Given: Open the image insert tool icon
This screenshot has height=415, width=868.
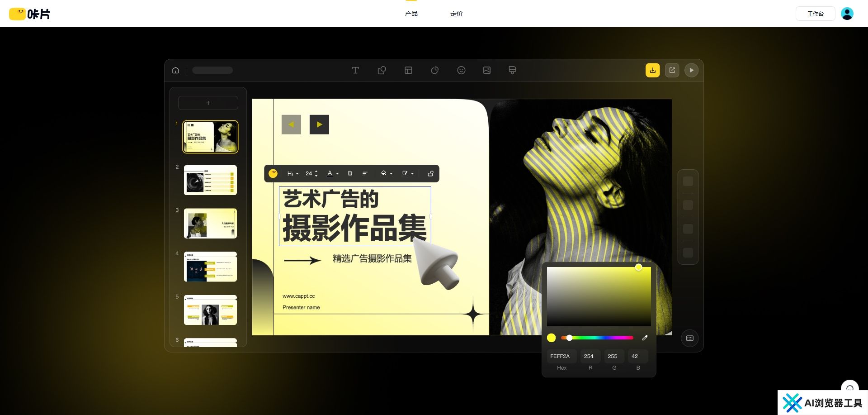Looking at the screenshot, I should (487, 70).
